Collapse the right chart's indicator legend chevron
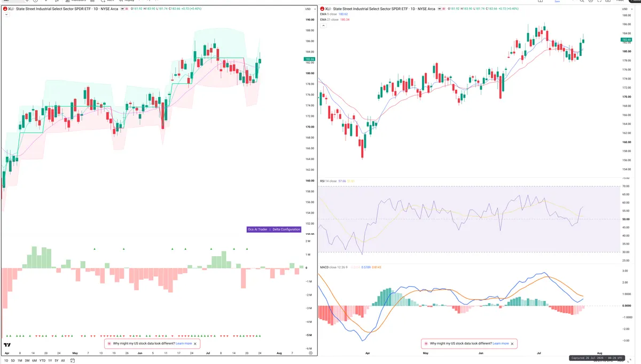The height and width of the screenshot is (364, 641). coord(323,25)
